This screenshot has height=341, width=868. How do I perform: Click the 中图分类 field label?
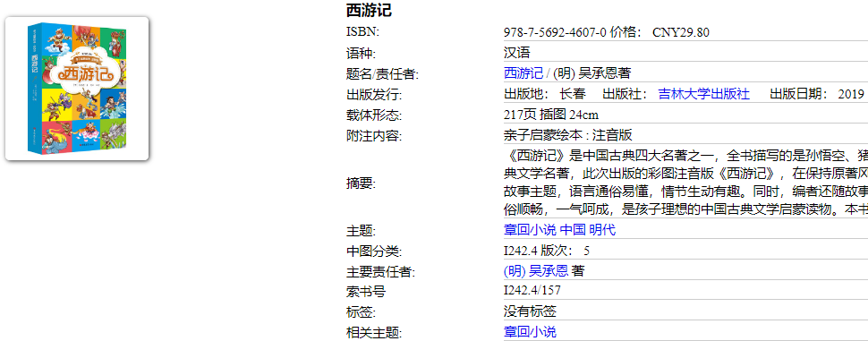[374, 251]
